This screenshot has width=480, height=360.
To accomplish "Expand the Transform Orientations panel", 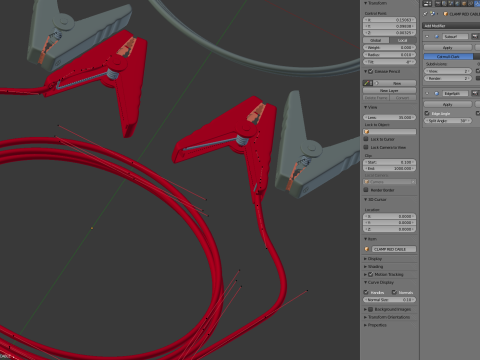I will coord(365,317).
